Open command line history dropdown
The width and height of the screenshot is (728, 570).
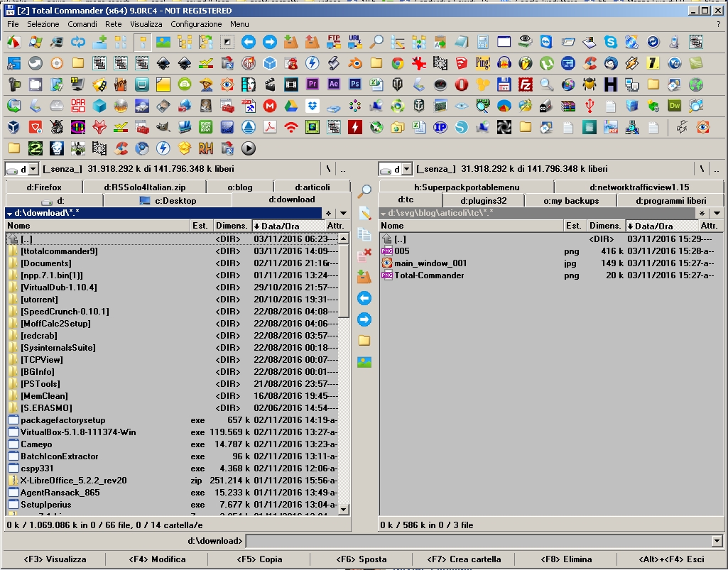coord(717,541)
